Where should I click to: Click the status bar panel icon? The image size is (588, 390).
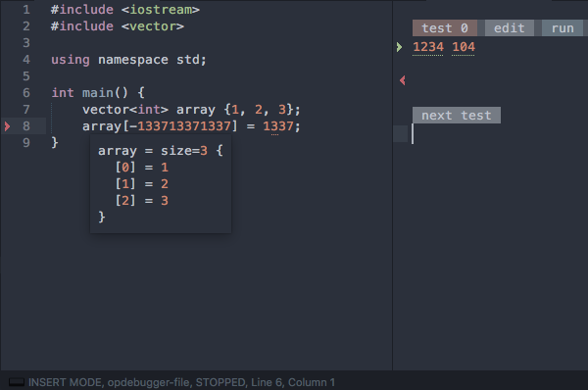17,382
